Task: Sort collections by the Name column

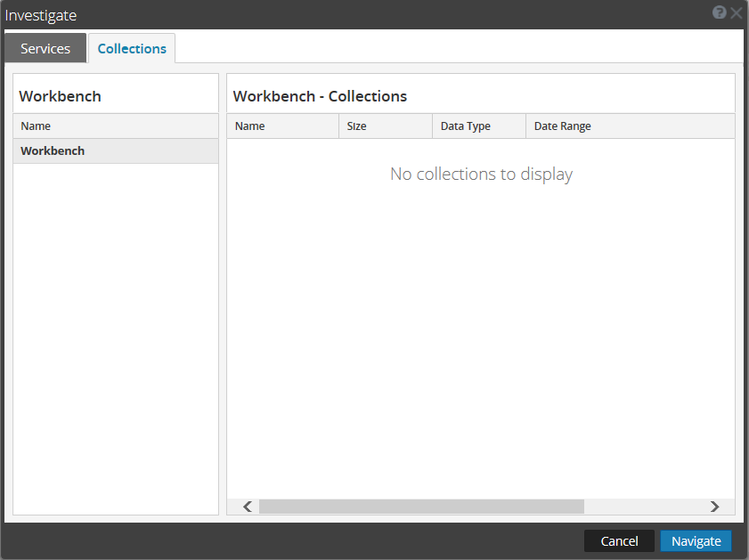Action: point(249,126)
